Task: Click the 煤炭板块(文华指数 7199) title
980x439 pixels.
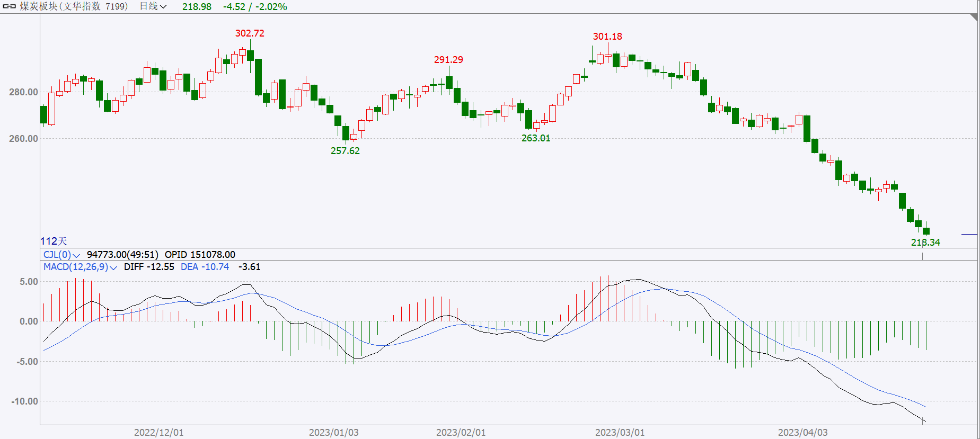Action: (74, 6)
